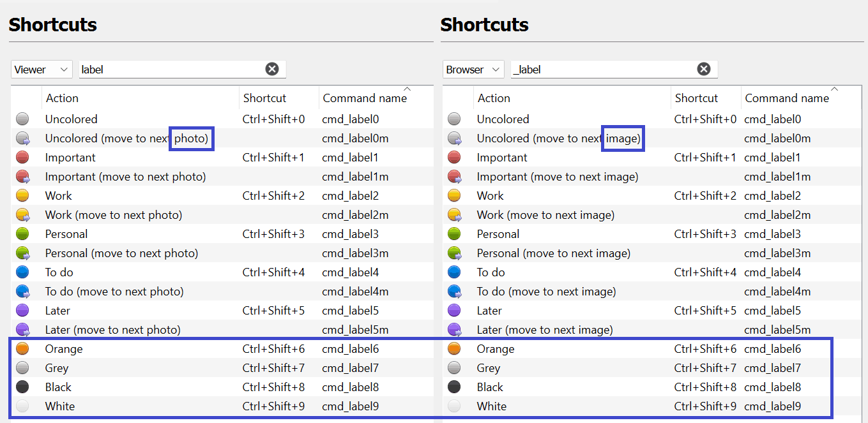Click the orange label icon in Viewer list

coord(22,349)
